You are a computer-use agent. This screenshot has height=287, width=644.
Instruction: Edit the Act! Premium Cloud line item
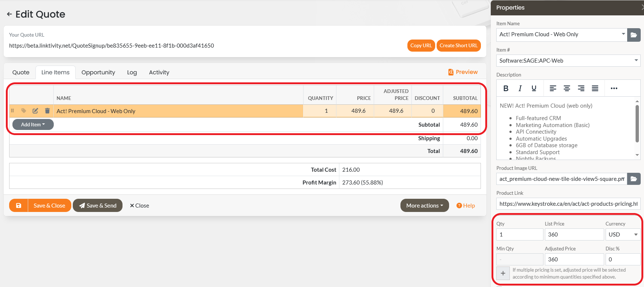point(35,111)
